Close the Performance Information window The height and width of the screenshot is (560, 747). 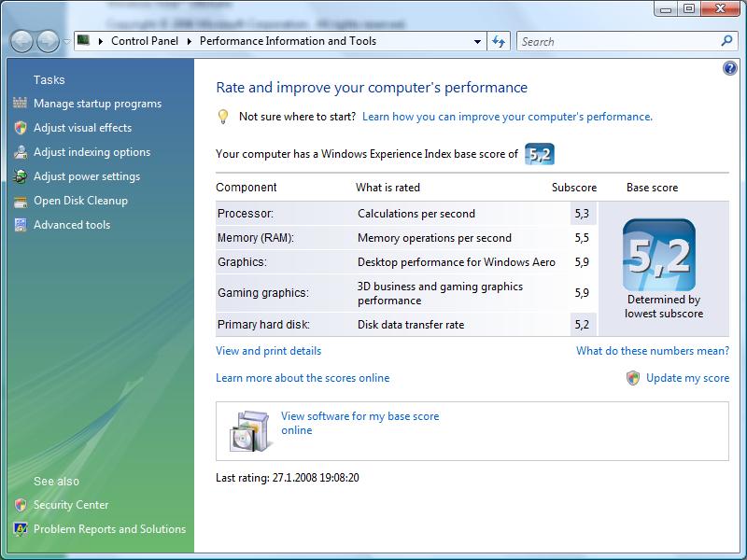pos(720,8)
